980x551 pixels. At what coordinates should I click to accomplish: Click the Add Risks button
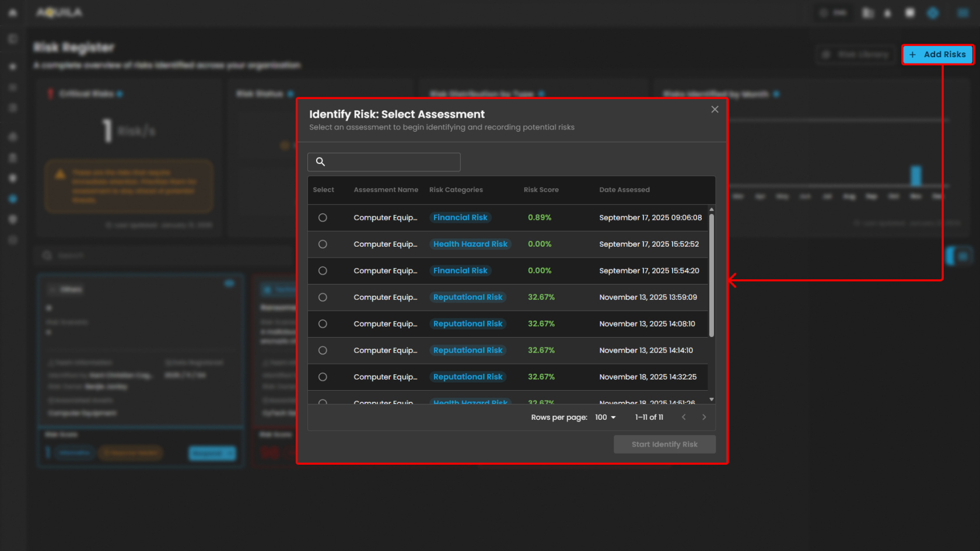pos(938,54)
